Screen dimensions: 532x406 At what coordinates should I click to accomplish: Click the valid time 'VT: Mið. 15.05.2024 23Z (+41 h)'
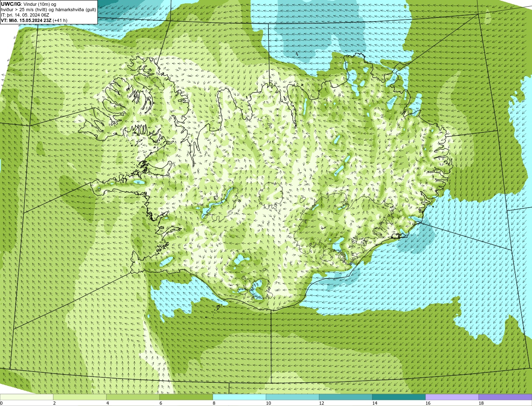tap(34, 20)
